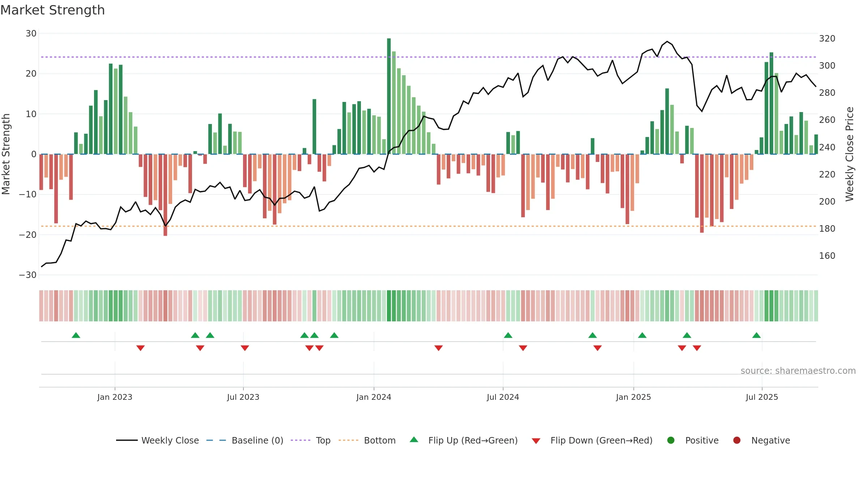Image resolution: width=868 pixels, height=488 pixels.
Task: Click the red Flip Down legend triangle icon
Action: pos(536,441)
